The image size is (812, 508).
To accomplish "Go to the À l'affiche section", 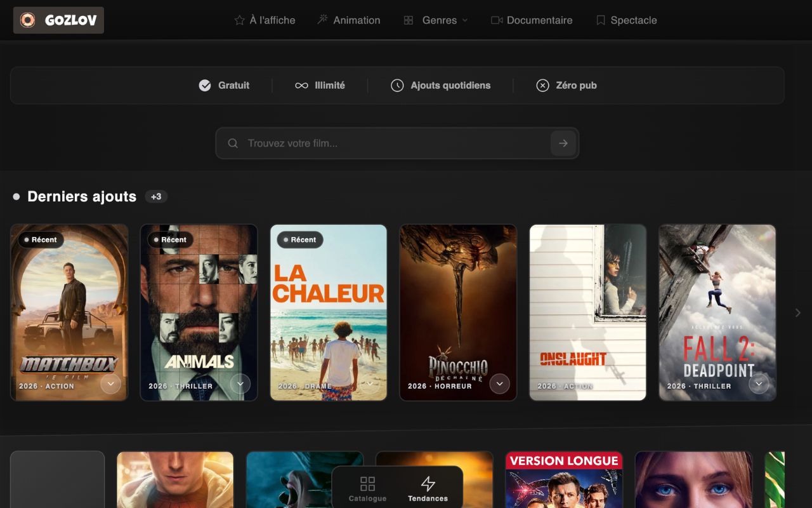I will click(265, 20).
